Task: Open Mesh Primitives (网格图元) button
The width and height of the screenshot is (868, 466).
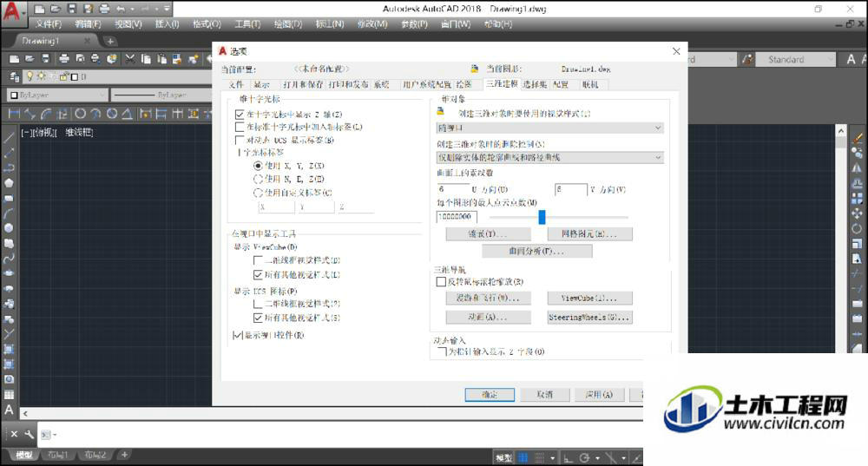Action: (589, 234)
